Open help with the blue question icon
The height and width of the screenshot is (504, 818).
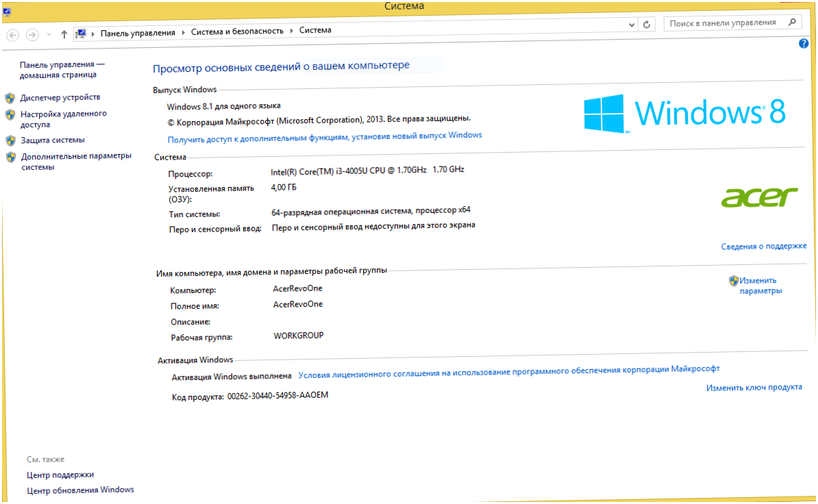click(x=804, y=44)
